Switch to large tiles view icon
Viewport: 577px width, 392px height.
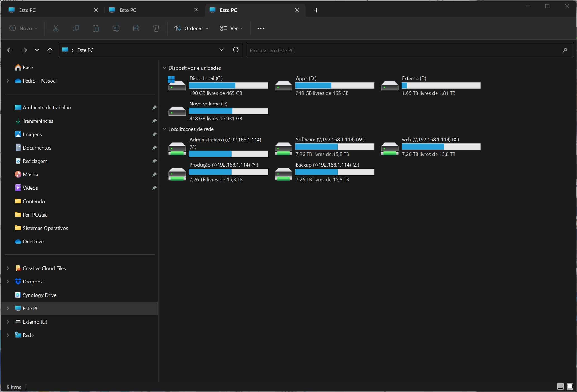570,386
